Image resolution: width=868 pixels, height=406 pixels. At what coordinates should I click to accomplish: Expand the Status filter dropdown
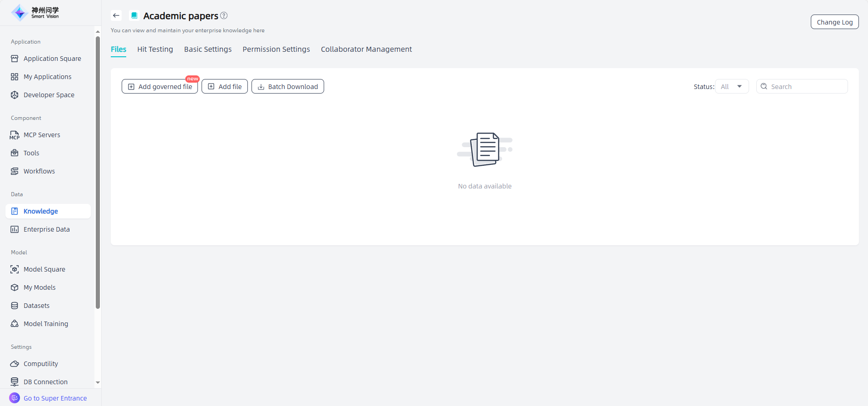pyautogui.click(x=732, y=86)
